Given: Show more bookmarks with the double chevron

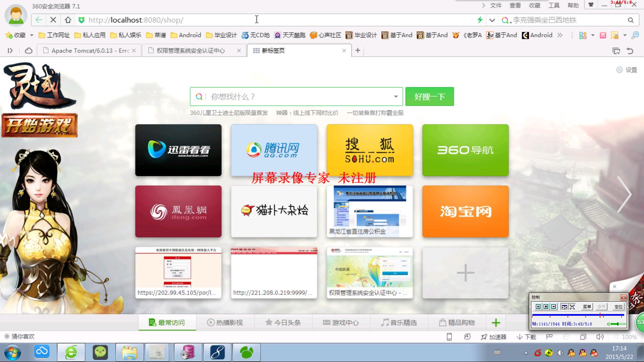Looking at the screenshot, I should coord(560,35).
